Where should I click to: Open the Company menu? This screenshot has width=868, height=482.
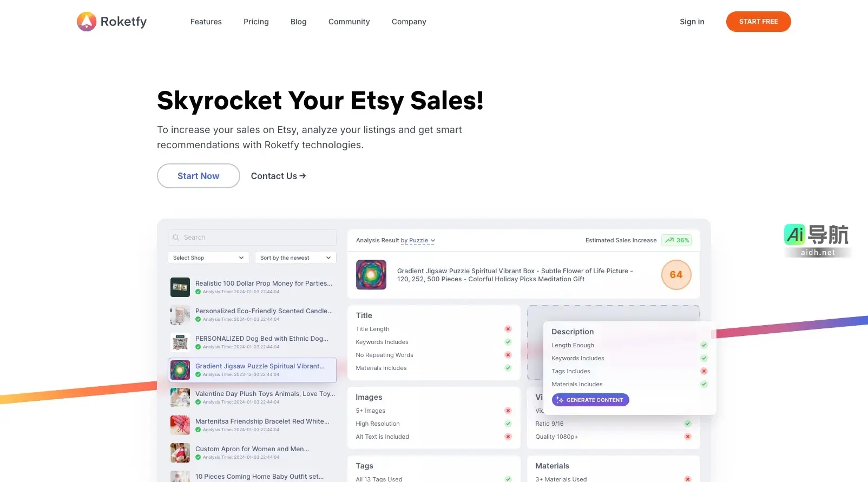pos(409,22)
